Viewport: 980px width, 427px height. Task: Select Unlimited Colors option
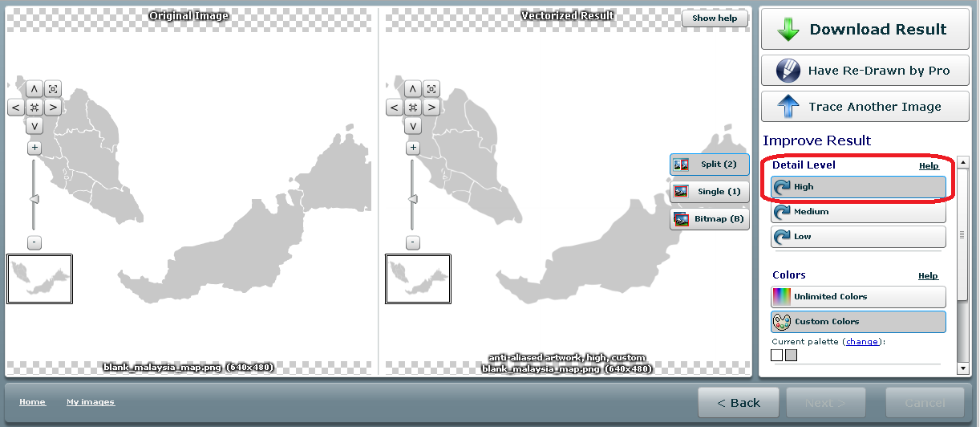[x=858, y=297]
